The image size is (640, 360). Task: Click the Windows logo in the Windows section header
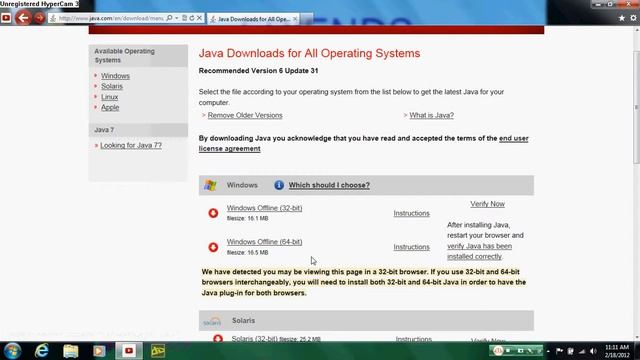pyautogui.click(x=210, y=185)
